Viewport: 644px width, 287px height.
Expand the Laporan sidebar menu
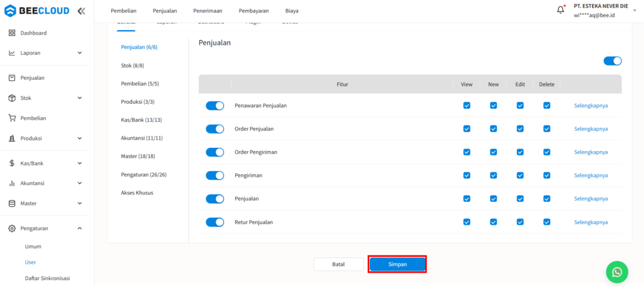[79, 53]
